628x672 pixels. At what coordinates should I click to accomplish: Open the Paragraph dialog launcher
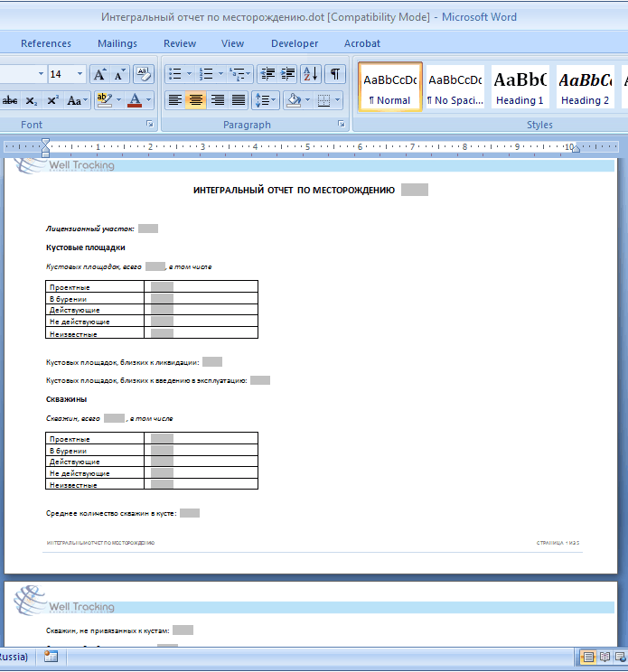tap(342, 125)
